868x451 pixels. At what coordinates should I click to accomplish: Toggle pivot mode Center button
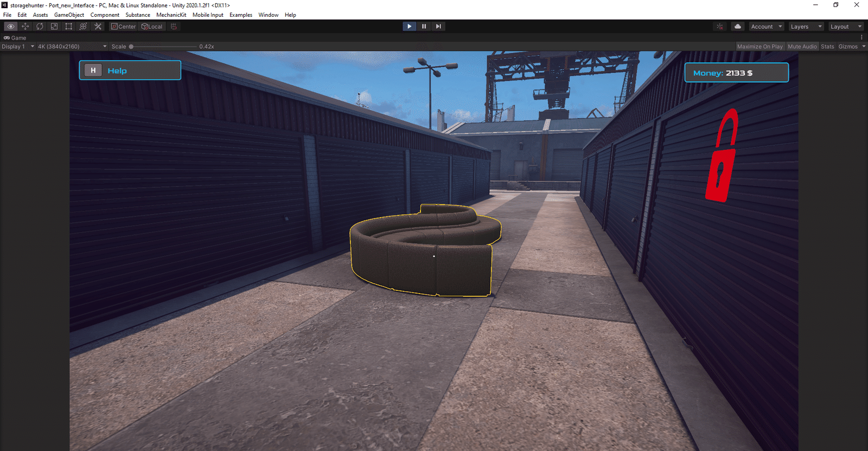[x=124, y=26]
